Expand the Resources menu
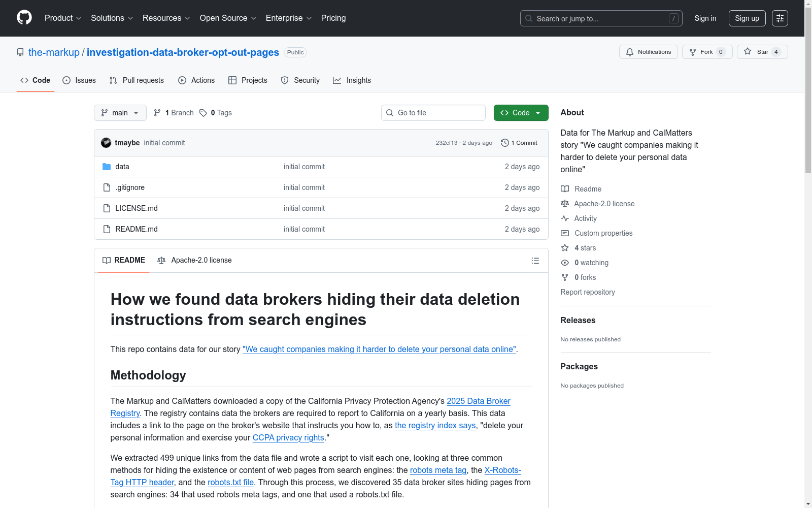The width and height of the screenshot is (812, 508). pos(166,18)
